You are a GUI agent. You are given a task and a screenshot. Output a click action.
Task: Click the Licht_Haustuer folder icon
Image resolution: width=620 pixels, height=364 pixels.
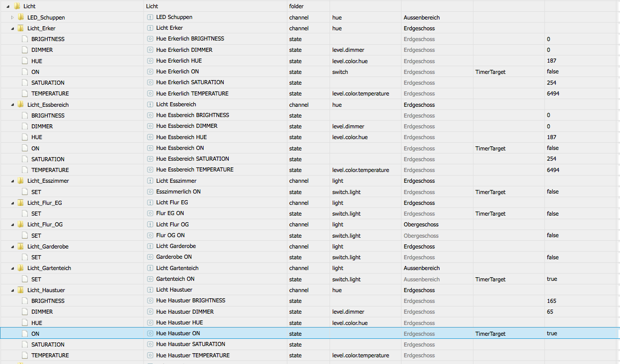click(x=21, y=290)
